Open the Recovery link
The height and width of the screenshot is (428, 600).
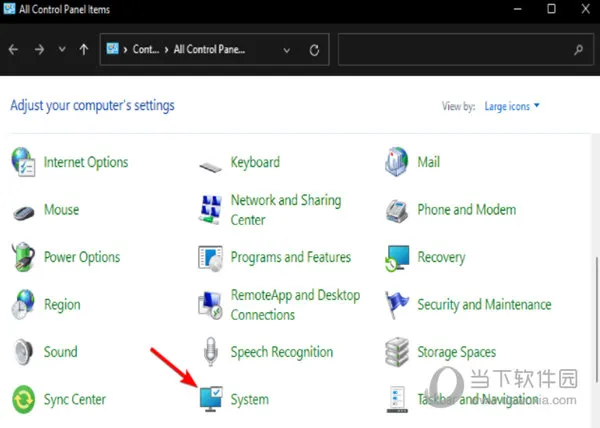click(x=441, y=257)
